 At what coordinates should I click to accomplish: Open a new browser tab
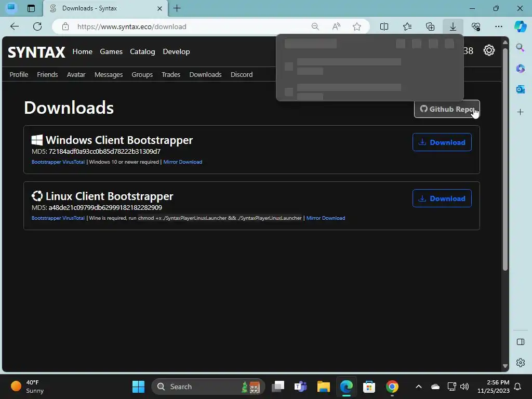[x=177, y=8]
